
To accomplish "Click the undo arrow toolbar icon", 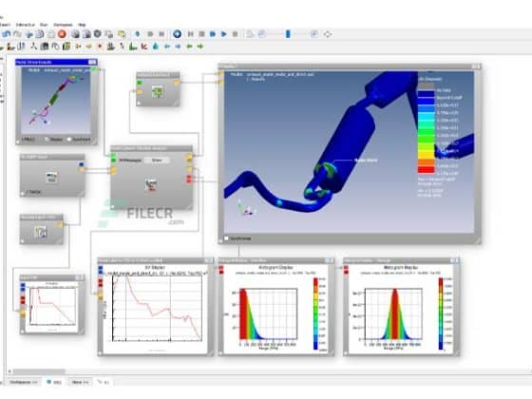I will tap(7, 34).
